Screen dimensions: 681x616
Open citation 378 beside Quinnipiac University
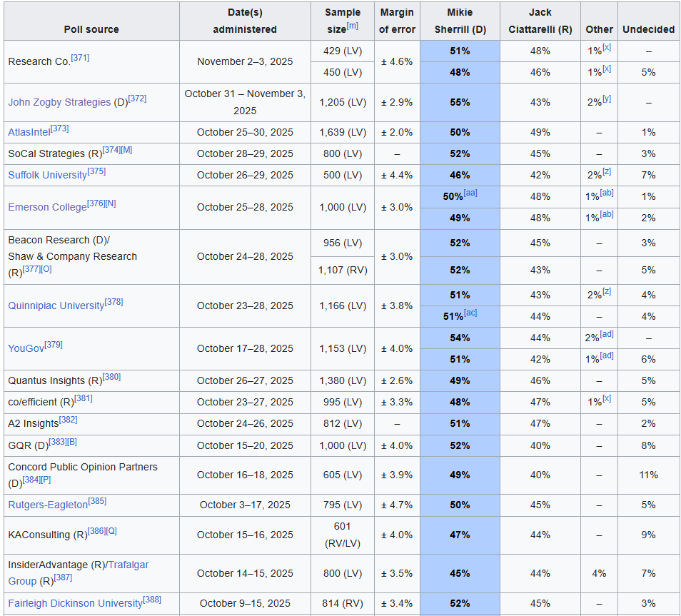pyautogui.click(x=113, y=302)
